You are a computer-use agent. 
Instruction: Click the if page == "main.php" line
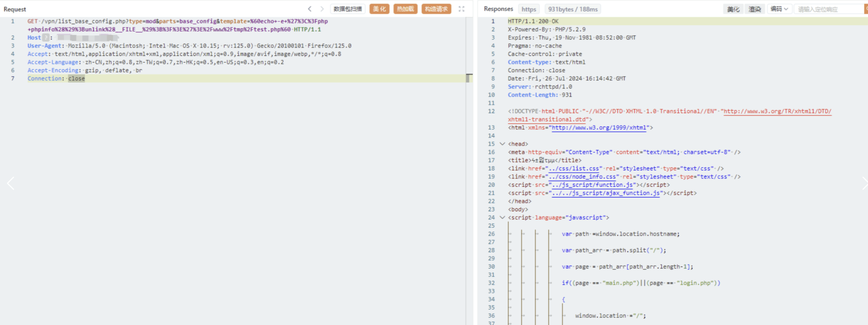pos(641,283)
